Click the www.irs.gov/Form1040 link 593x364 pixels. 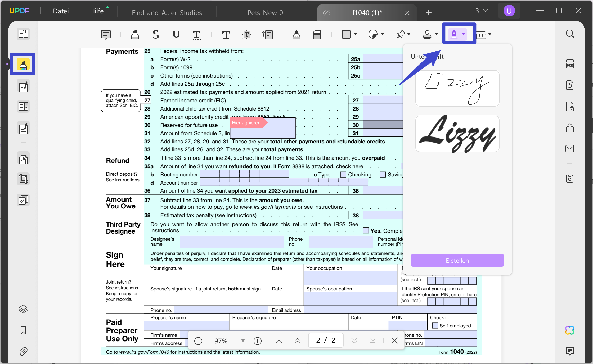(145, 352)
